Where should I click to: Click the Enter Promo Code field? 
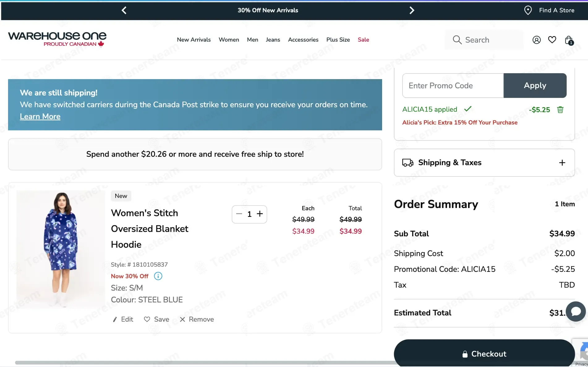453,86
